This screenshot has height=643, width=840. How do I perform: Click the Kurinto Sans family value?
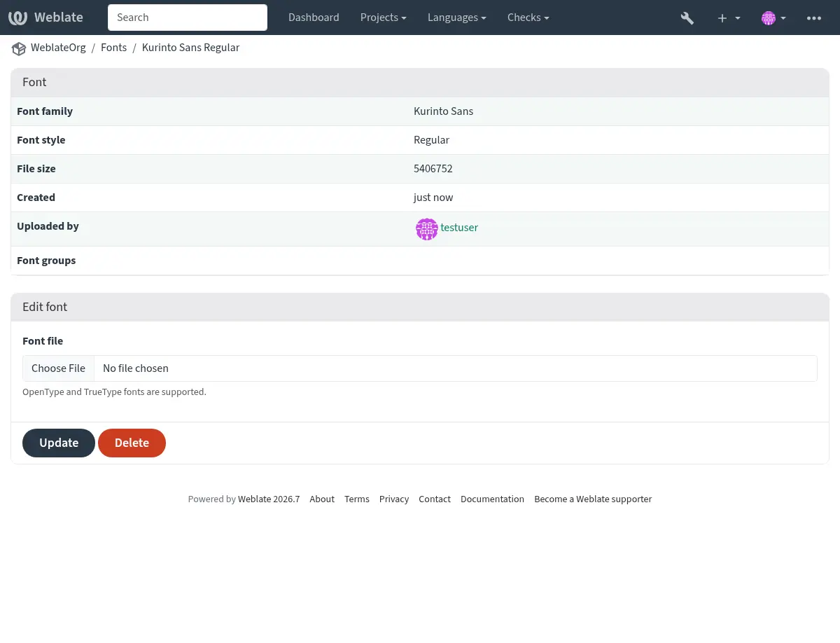(x=443, y=111)
